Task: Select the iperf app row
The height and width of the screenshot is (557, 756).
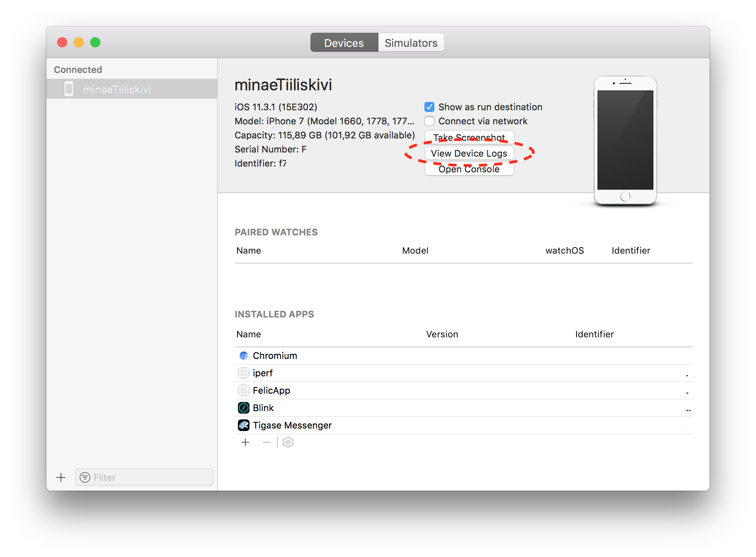Action: click(x=464, y=373)
